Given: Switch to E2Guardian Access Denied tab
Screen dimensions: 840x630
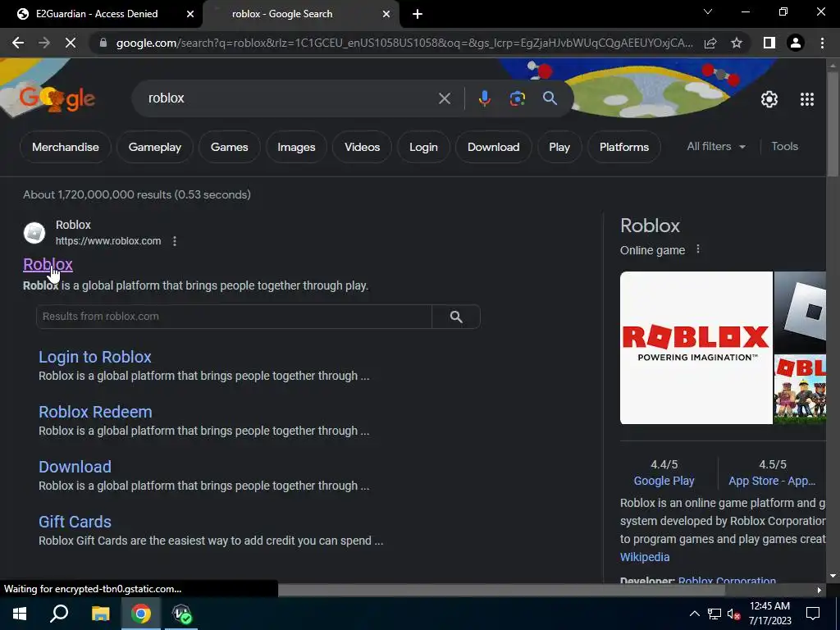Looking at the screenshot, I should pyautogui.click(x=97, y=14).
